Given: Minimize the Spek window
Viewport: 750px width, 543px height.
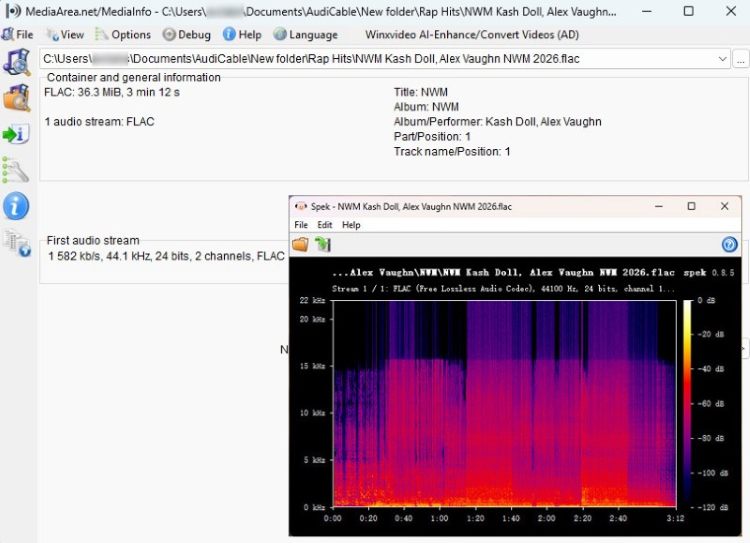Looking at the screenshot, I should pyautogui.click(x=659, y=206).
